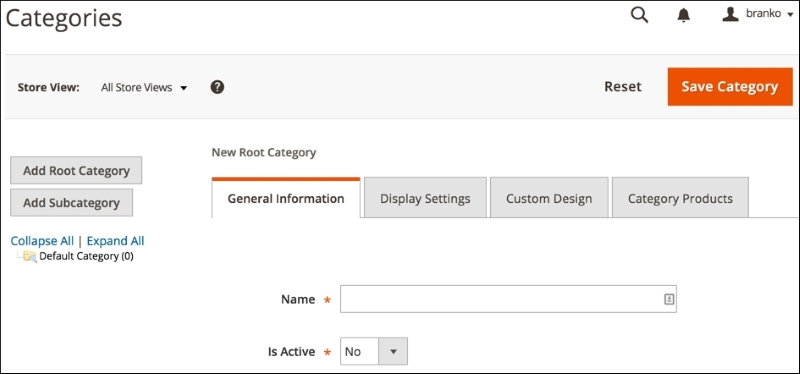Click the contact card icon in Name field
Screen dimensions: 800x374
pos(669,299)
